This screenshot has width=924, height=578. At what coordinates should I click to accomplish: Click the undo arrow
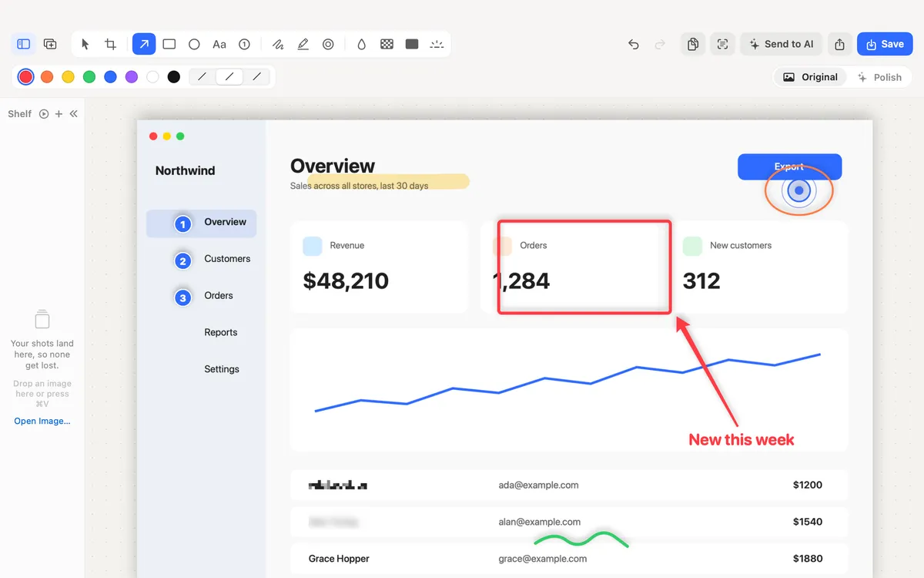633,44
